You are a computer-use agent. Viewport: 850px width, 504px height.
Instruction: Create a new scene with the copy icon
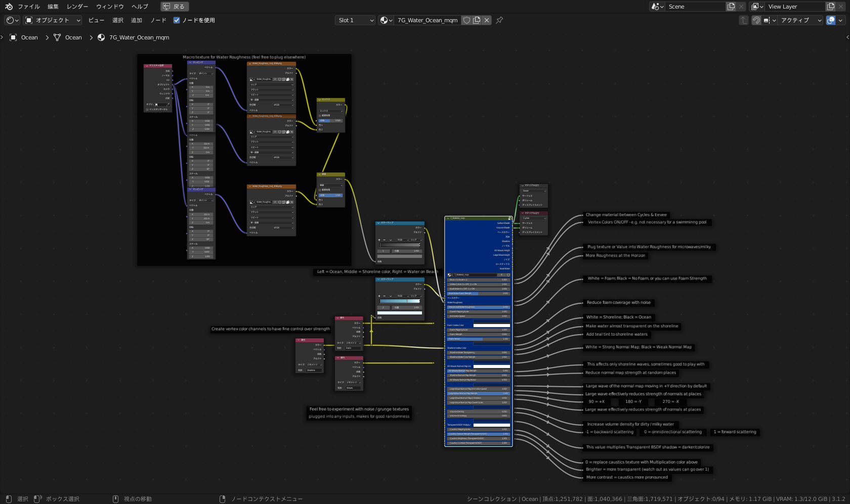(731, 7)
